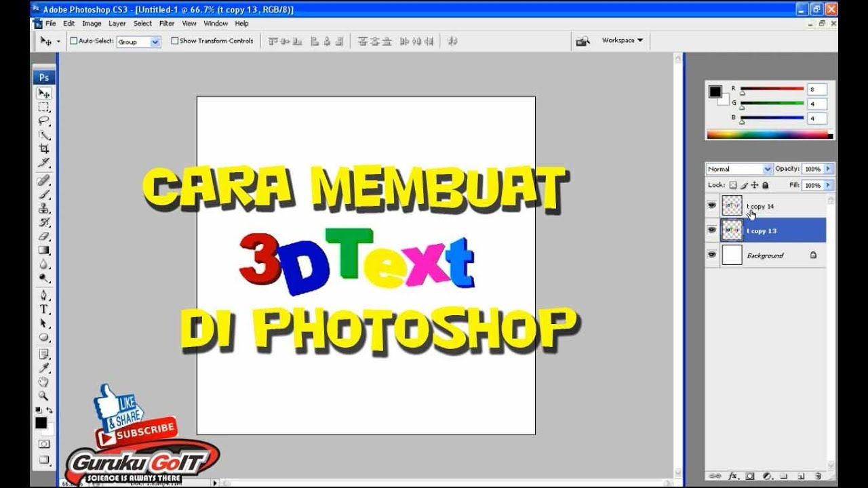Screen dimensions: 868x488
Task: Select the Clone Stamp tool
Action: [44, 208]
